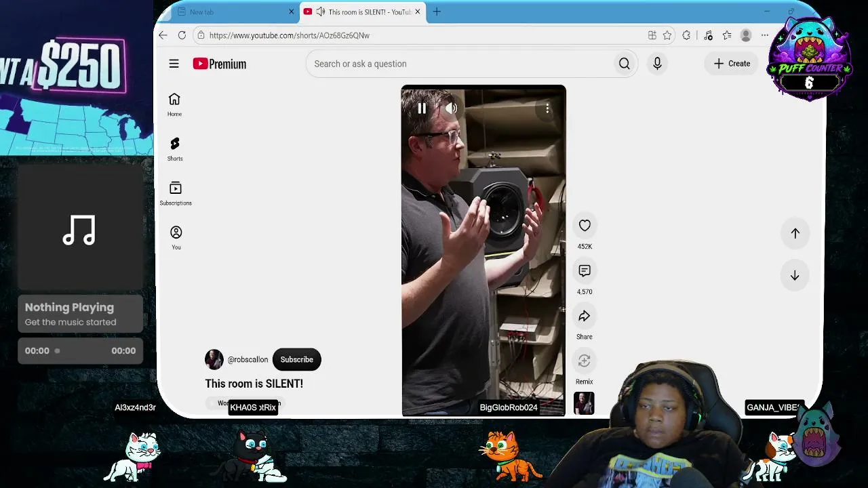Open the @robscallon channel link
Viewport: 868px width, 488px height.
point(248,360)
